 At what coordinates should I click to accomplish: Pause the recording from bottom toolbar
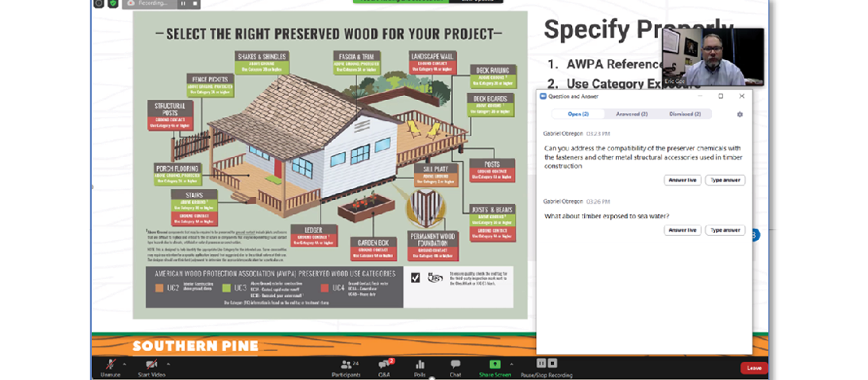tap(542, 364)
